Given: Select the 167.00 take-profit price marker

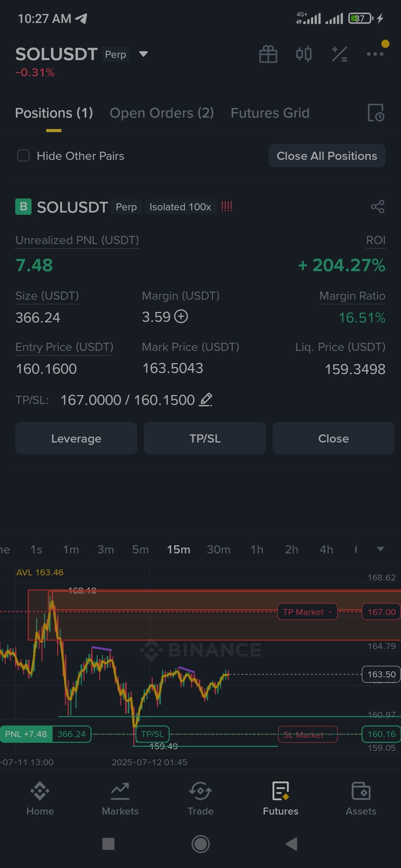Looking at the screenshot, I should click(x=381, y=612).
